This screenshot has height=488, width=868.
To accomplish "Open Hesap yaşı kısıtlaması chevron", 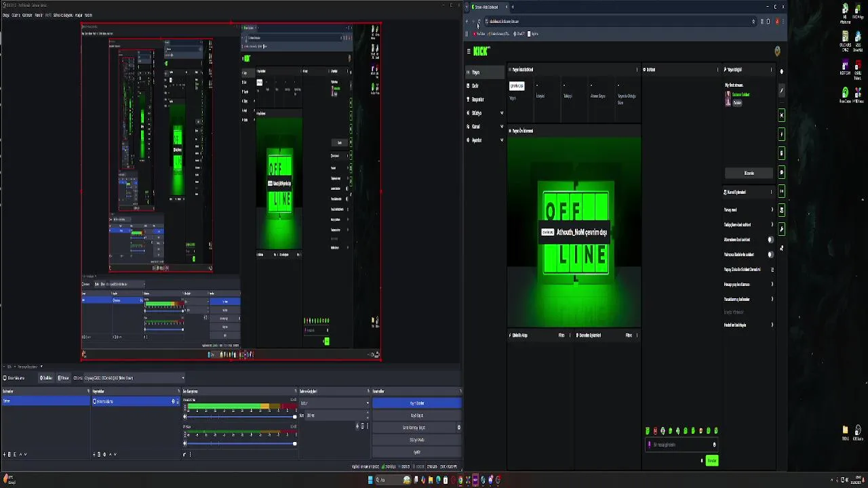I will pos(772,284).
